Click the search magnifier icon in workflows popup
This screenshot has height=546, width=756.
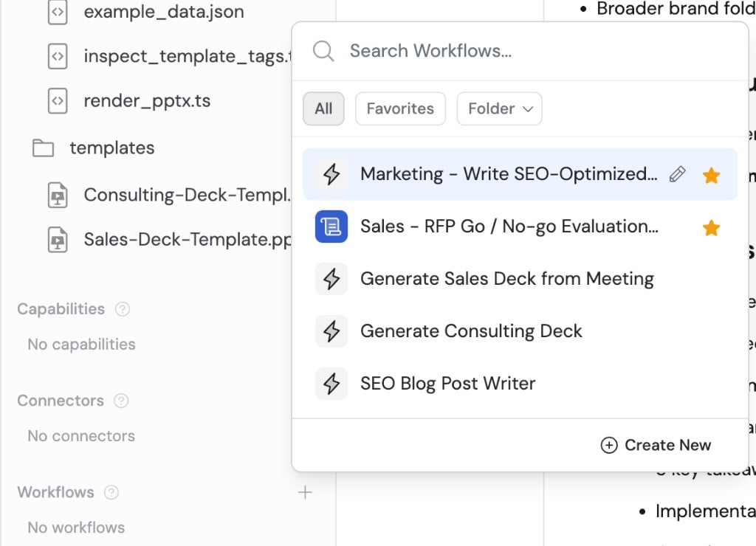pos(323,51)
